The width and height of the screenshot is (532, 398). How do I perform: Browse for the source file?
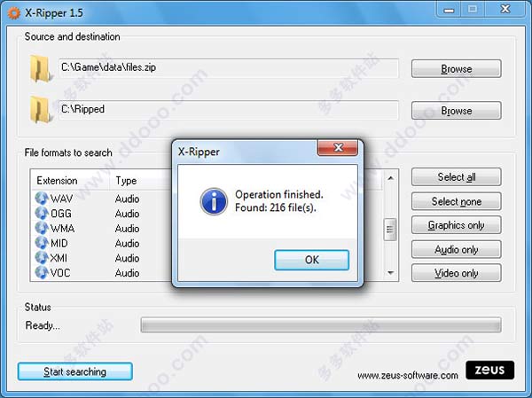point(457,69)
